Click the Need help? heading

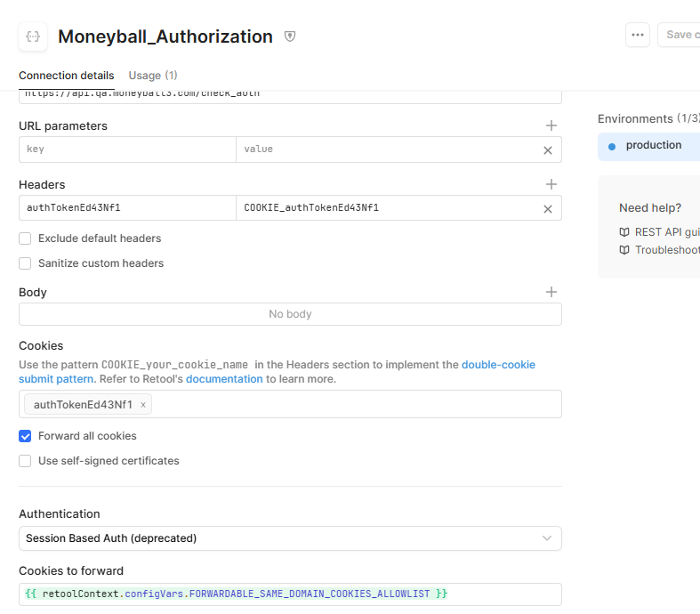click(x=650, y=207)
